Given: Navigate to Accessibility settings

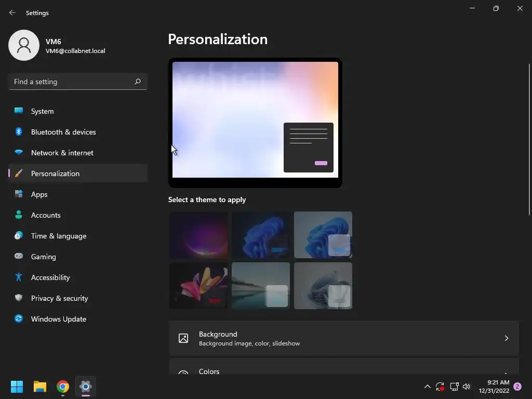Looking at the screenshot, I should (78, 277).
